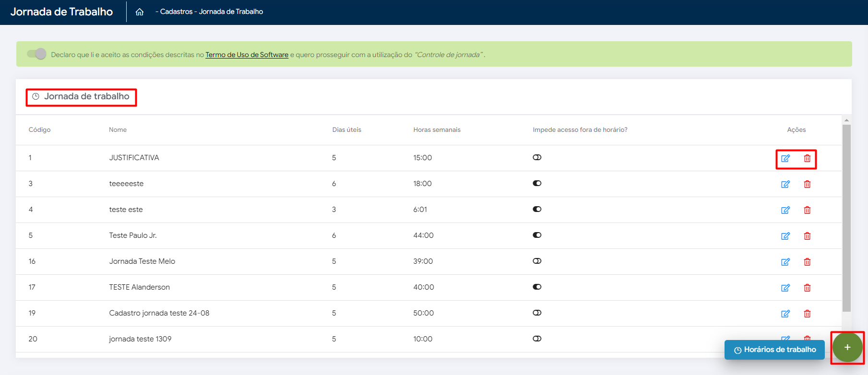Click the Cadastros breadcrumb item
Image resolution: width=868 pixels, height=375 pixels.
(x=176, y=12)
